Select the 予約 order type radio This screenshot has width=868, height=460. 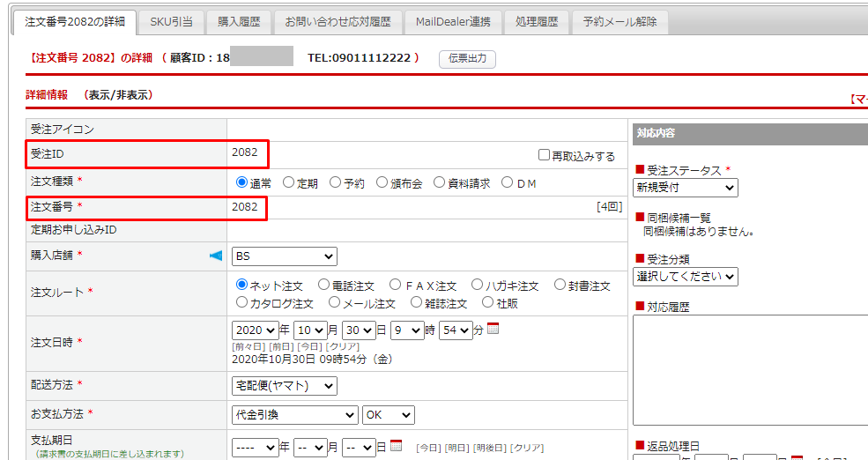point(335,182)
